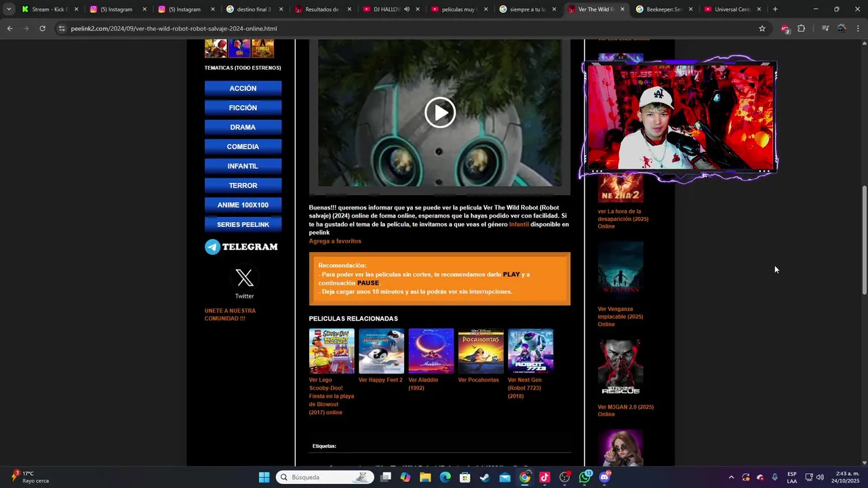Open SERIES PEELINK section

click(243, 224)
